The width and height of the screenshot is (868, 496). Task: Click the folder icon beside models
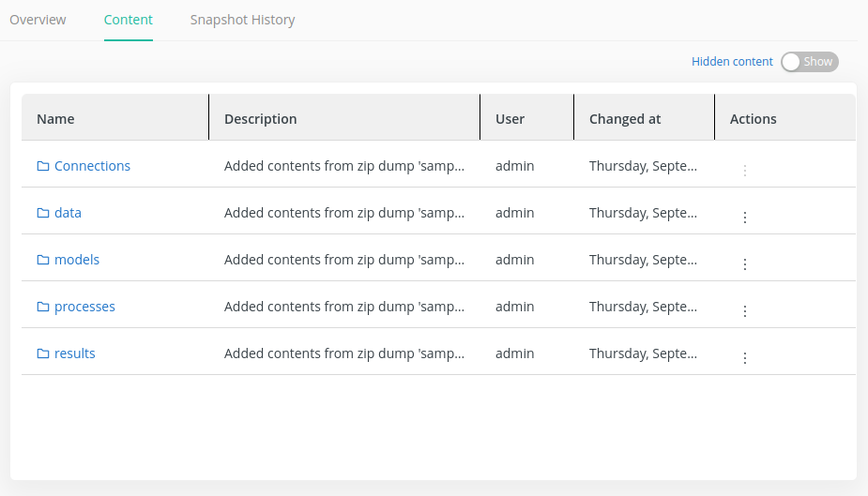coord(42,260)
